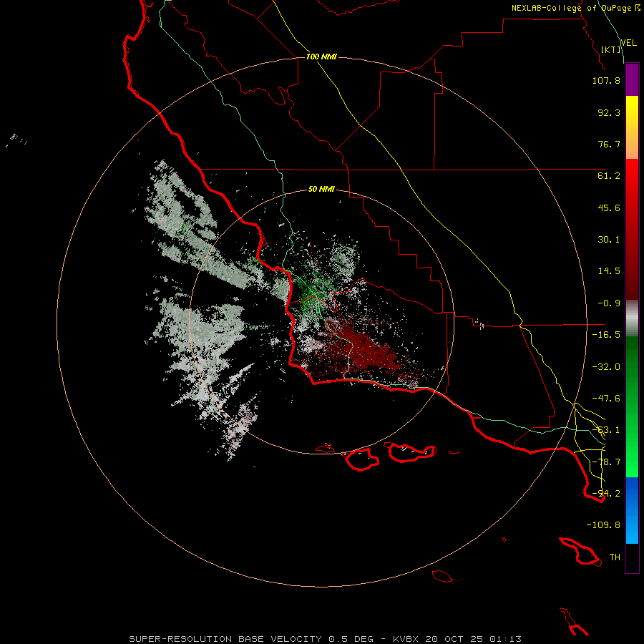Image resolution: width=644 pixels, height=644 pixels.
Task: Click the -47.6 velocity scale value
Action: pos(606,399)
